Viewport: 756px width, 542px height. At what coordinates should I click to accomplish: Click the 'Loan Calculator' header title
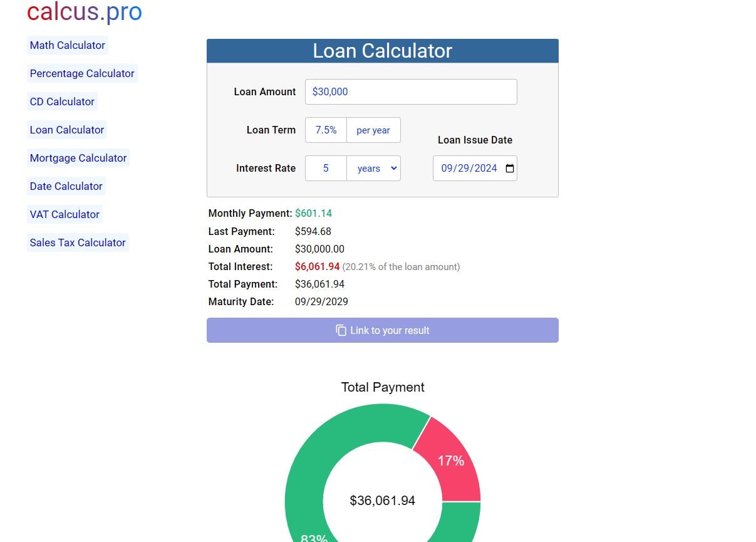tap(383, 51)
